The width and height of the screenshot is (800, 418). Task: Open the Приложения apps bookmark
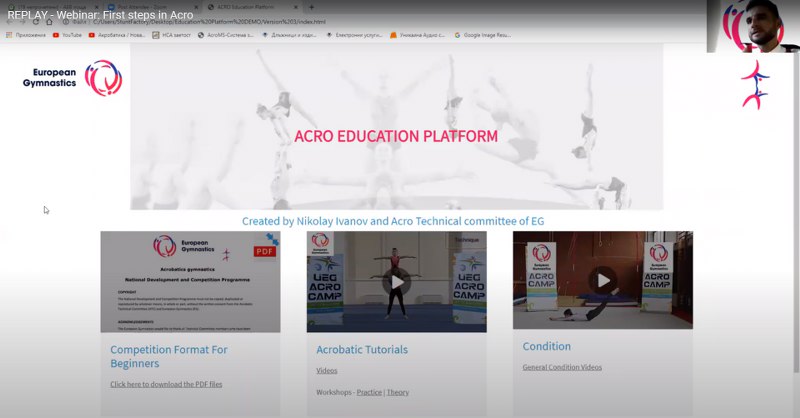(x=26, y=35)
